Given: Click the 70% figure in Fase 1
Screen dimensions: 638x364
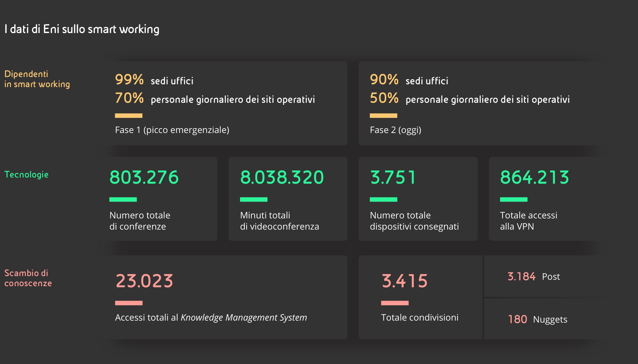Looking at the screenshot, I should (x=129, y=98).
